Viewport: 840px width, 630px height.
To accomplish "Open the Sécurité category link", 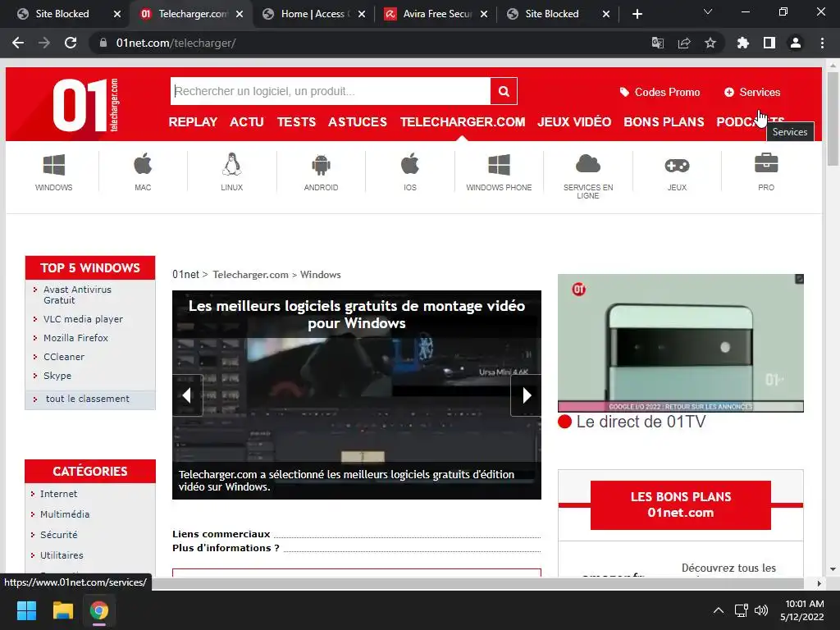I will [59, 535].
